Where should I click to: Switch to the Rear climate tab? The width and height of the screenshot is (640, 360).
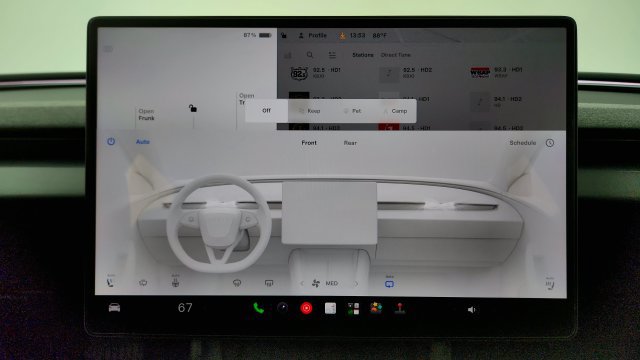pos(350,143)
